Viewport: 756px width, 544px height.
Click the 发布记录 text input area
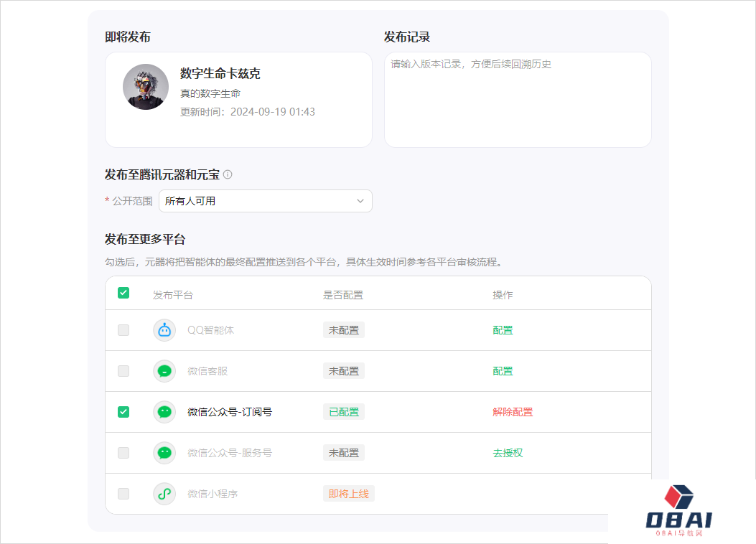pos(517,99)
